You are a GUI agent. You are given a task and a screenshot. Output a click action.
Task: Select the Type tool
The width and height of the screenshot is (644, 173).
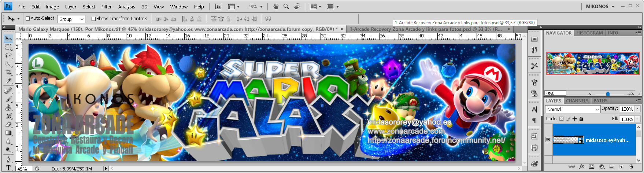8,168
